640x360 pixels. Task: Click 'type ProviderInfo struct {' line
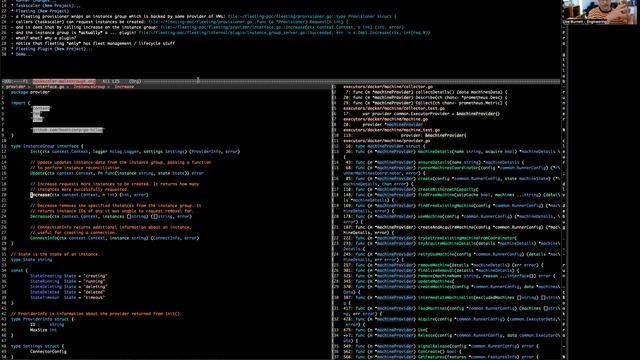click(x=42, y=319)
